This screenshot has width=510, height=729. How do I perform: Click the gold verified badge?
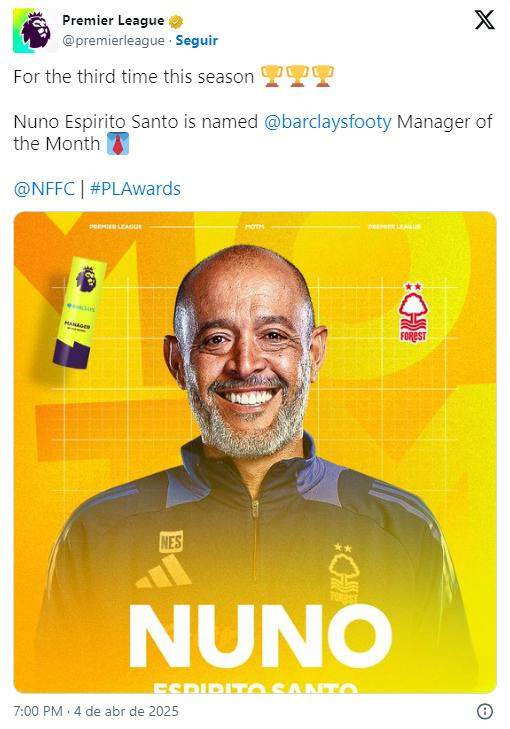point(176,21)
